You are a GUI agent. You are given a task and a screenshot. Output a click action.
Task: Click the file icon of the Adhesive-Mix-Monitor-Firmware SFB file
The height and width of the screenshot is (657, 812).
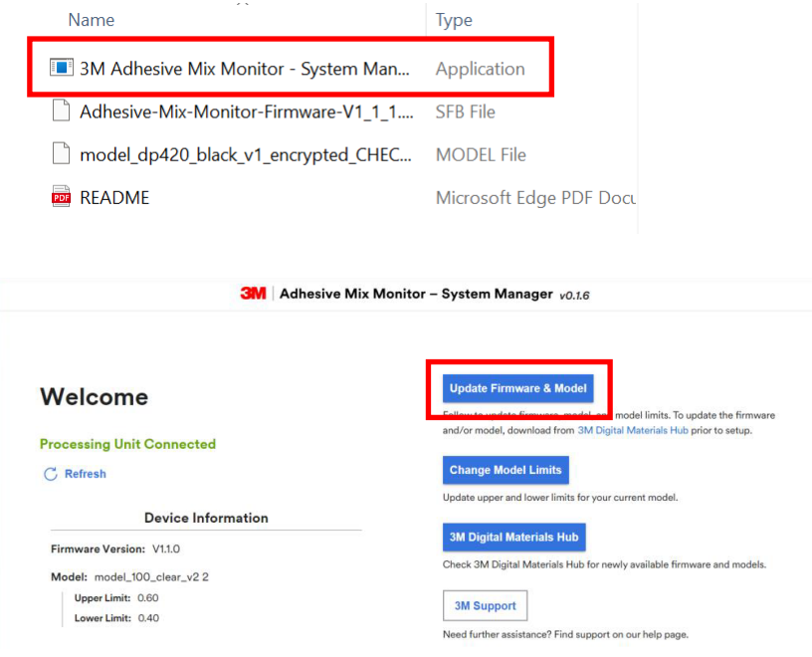[x=61, y=109]
